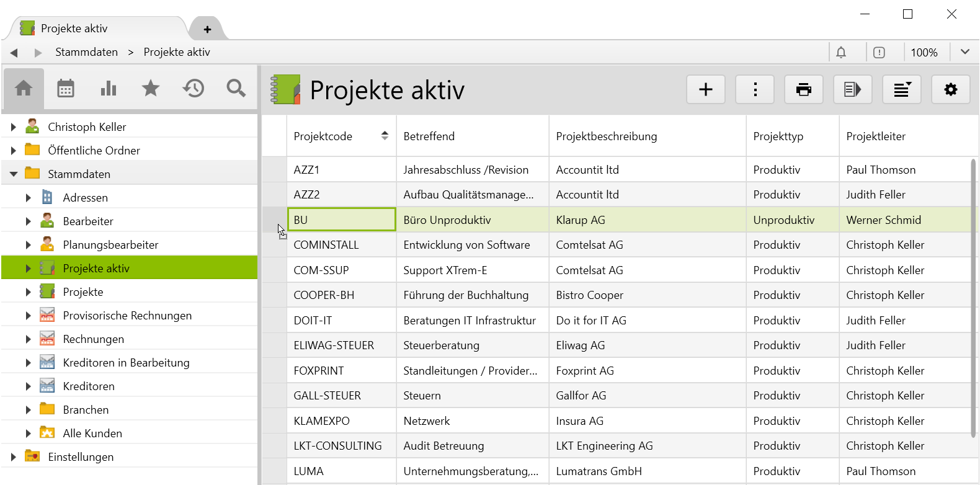The width and height of the screenshot is (980, 485).
Task: Click the search magnifier icon
Action: [236, 89]
